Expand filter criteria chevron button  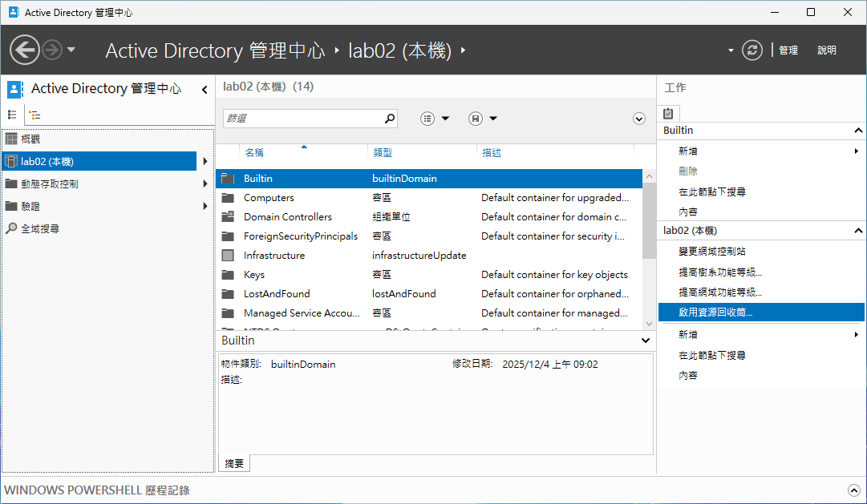(x=639, y=119)
